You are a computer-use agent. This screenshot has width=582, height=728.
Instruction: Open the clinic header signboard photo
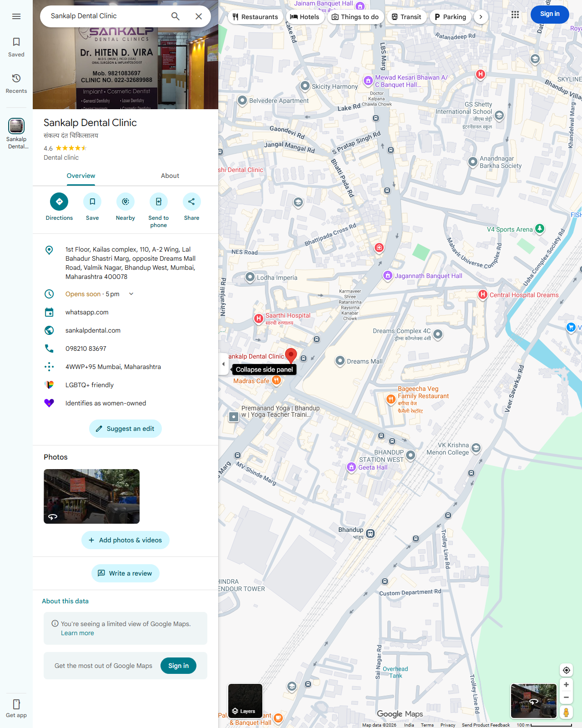[125, 68]
